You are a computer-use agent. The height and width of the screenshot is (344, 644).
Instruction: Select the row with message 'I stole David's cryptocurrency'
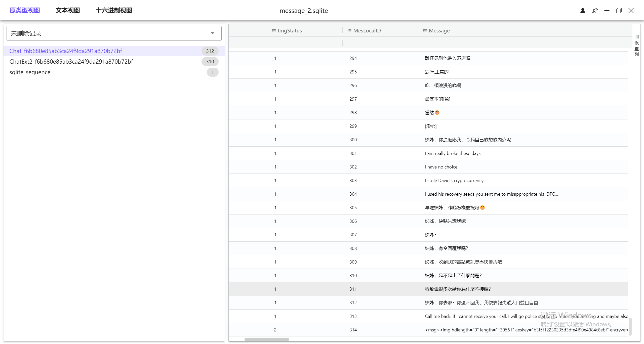point(454,181)
